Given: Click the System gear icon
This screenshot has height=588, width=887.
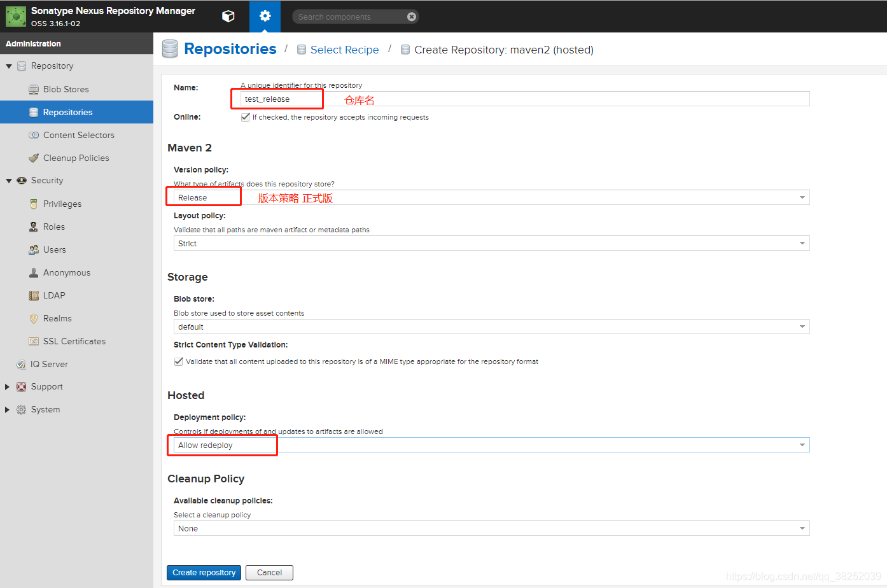Looking at the screenshot, I should pos(22,410).
